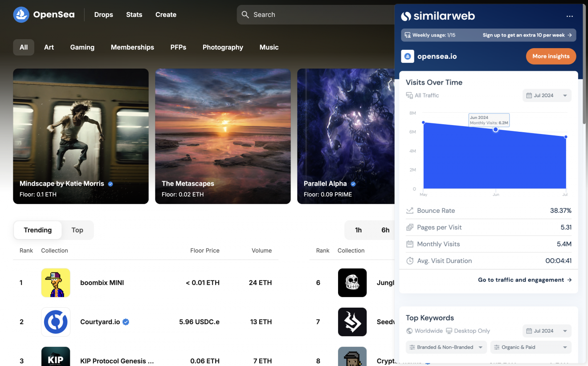Expand Jul 2024 dropdown in Visits Over Time
This screenshot has width=588, height=366.
[547, 96]
